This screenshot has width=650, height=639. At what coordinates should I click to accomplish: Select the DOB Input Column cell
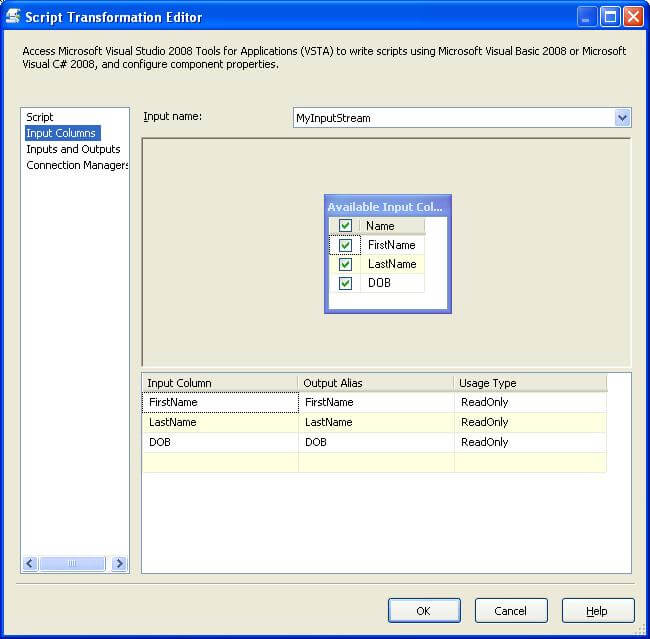pyautogui.click(x=220, y=442)
